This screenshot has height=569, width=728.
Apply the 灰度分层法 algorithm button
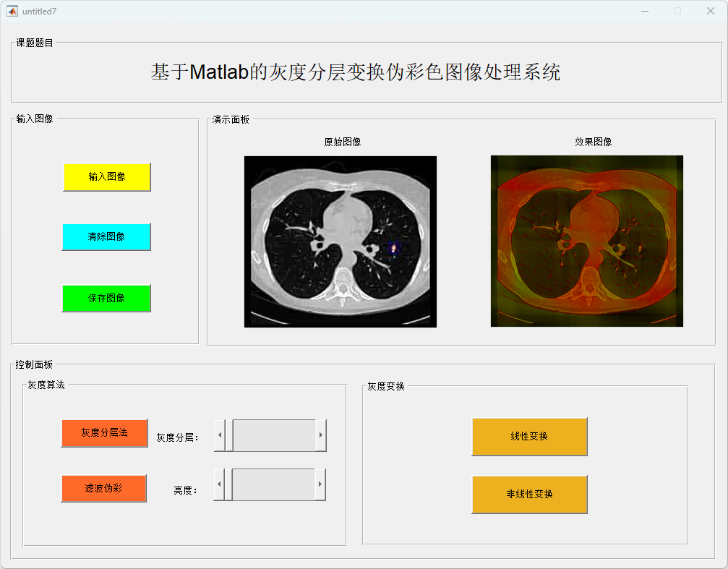click(x=104, y=433)
